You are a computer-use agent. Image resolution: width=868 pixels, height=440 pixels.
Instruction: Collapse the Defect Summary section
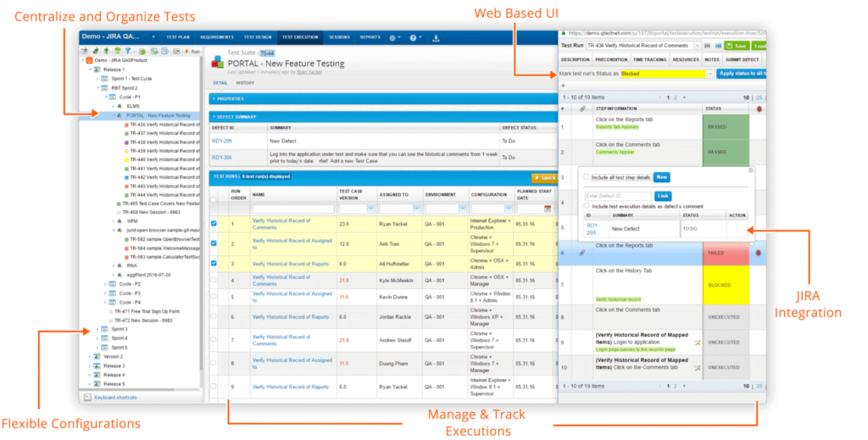coord(214,117)
